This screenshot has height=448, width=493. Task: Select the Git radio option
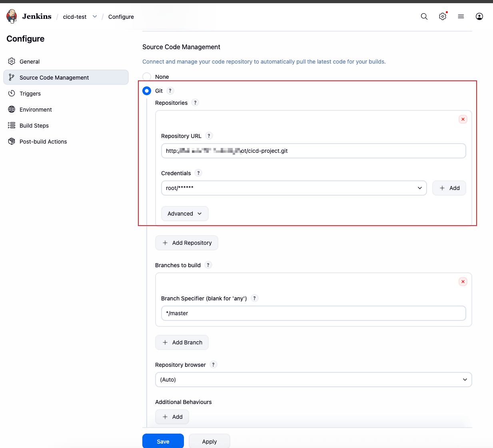point(147,91)
